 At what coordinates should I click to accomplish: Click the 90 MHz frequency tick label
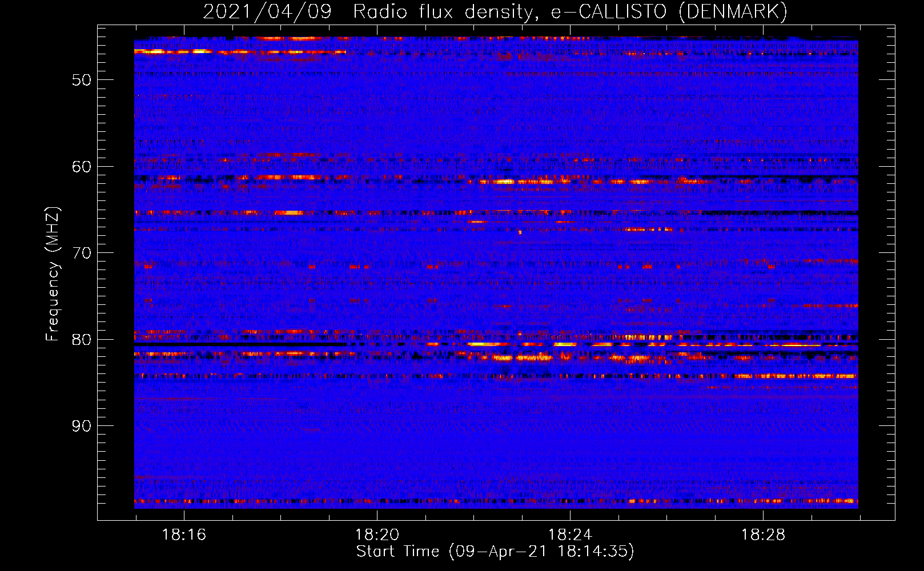82,426
